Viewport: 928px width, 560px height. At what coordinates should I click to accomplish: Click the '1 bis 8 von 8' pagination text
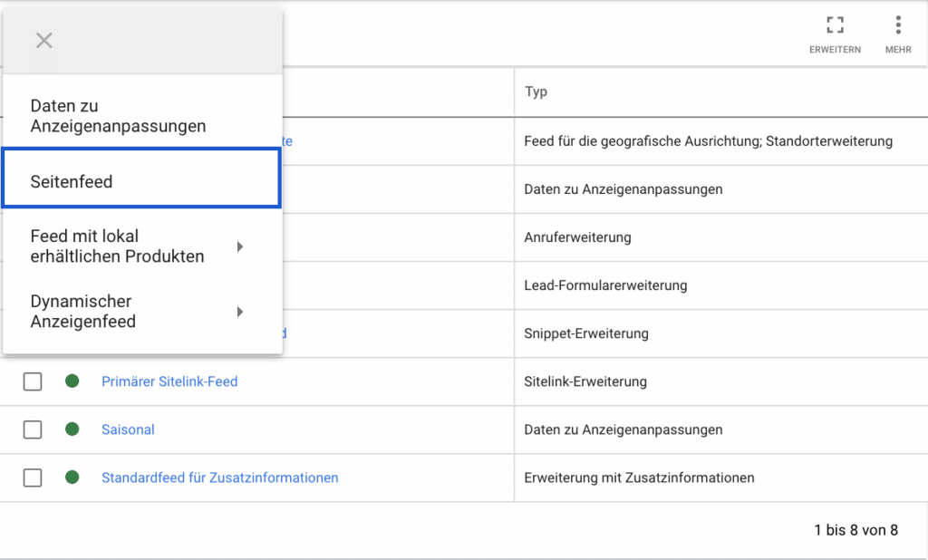click(x=855, y=530)
